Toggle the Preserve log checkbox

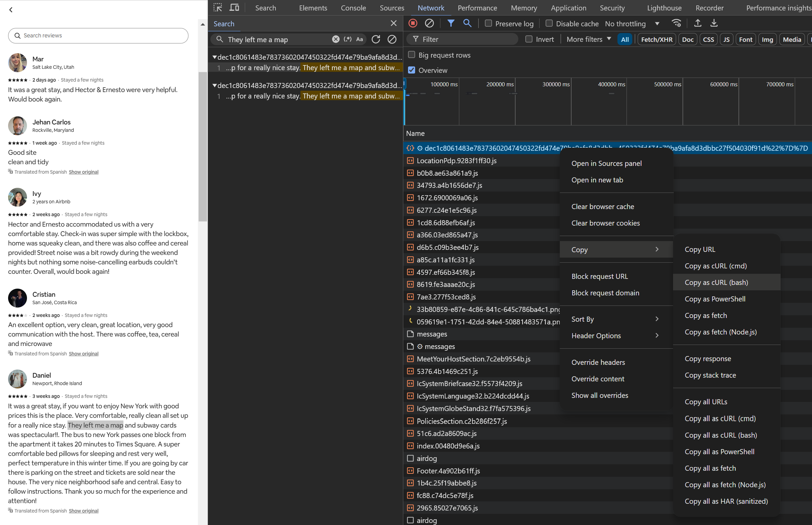488,24
